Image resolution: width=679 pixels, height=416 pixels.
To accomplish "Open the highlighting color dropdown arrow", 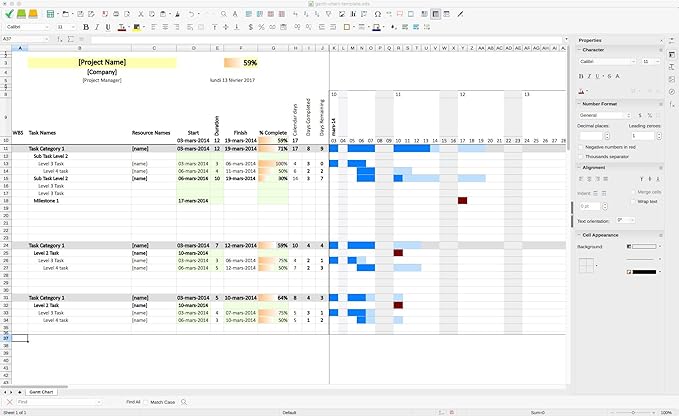I will [x=144, y=27].
